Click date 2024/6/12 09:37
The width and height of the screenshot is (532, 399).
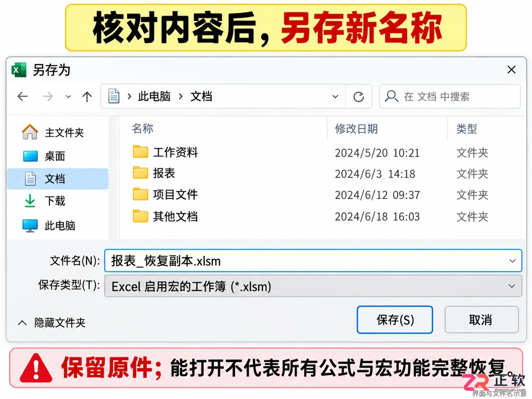(x=377, y=195)
